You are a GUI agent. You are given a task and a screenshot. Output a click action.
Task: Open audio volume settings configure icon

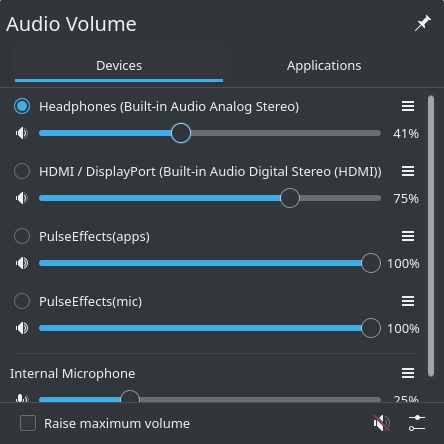coord(417,423)
